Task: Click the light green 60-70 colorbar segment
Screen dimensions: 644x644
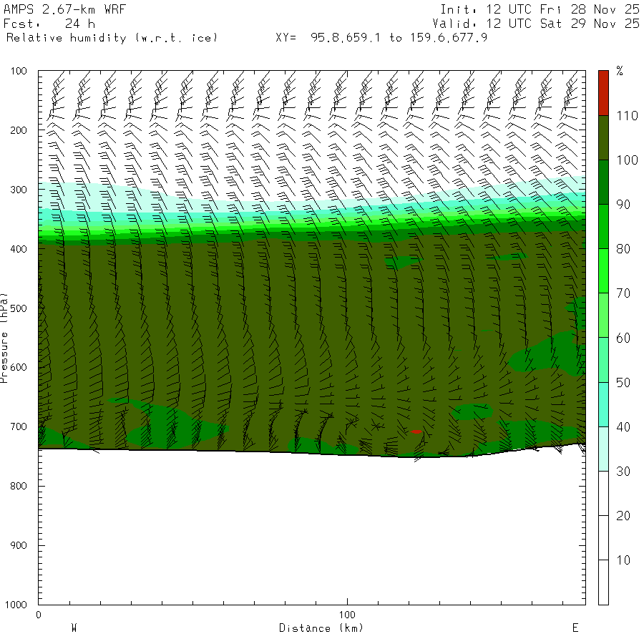Action: tap(603, 315)
